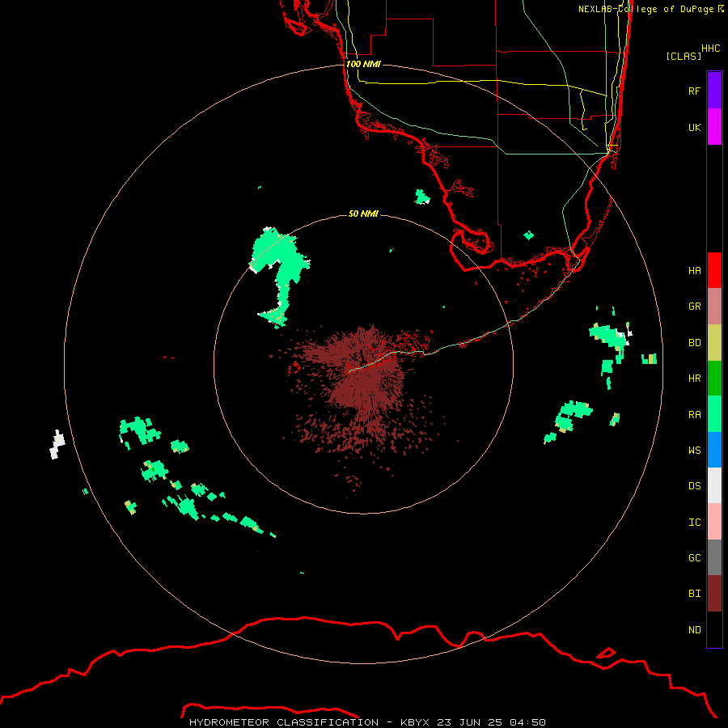The image size is (728, 728).
Task: Click the '50 NMI' range ring label
Action: [x=363, y=214]
